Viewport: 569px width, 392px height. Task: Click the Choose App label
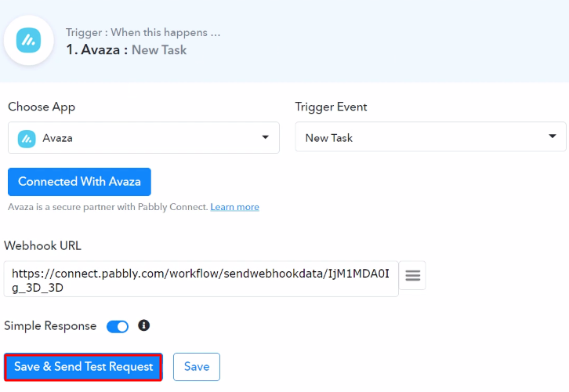click(x=42, y=107)
